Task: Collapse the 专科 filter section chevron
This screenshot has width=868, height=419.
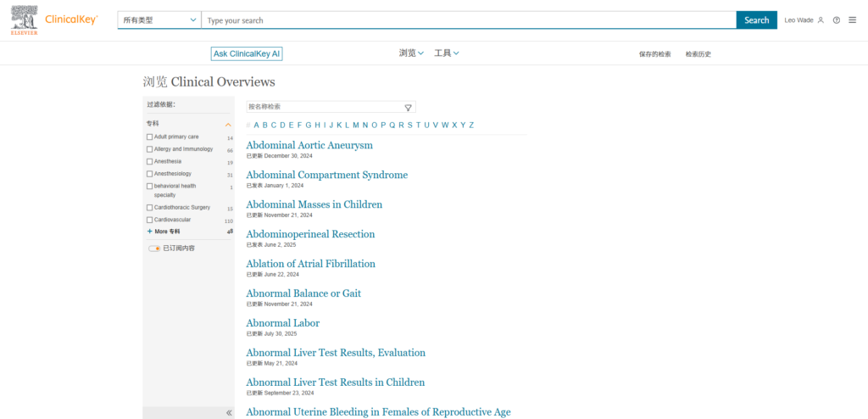Action: (228, 125)
